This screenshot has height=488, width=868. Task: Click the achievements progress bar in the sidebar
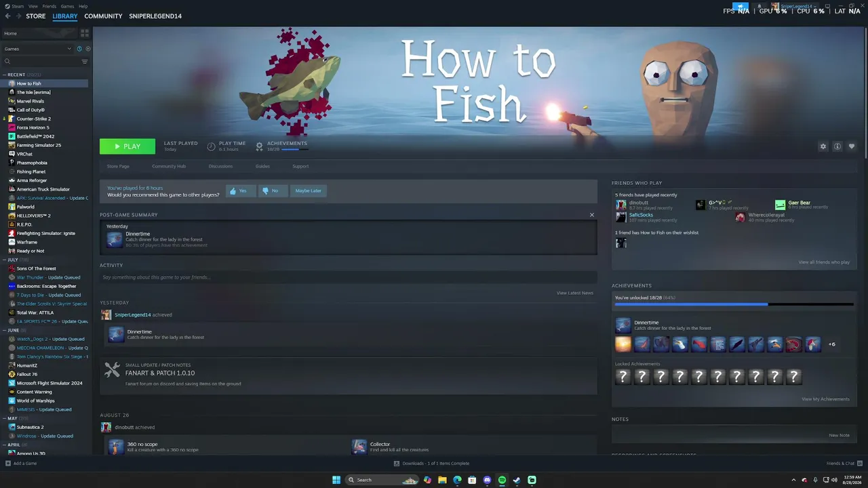point(734,304)
